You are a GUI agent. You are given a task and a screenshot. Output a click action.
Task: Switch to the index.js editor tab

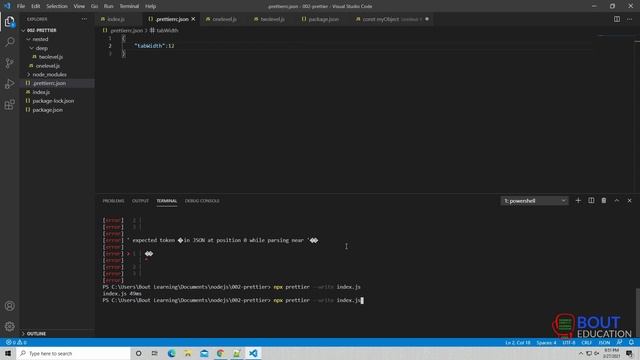[x=116, y=19]
